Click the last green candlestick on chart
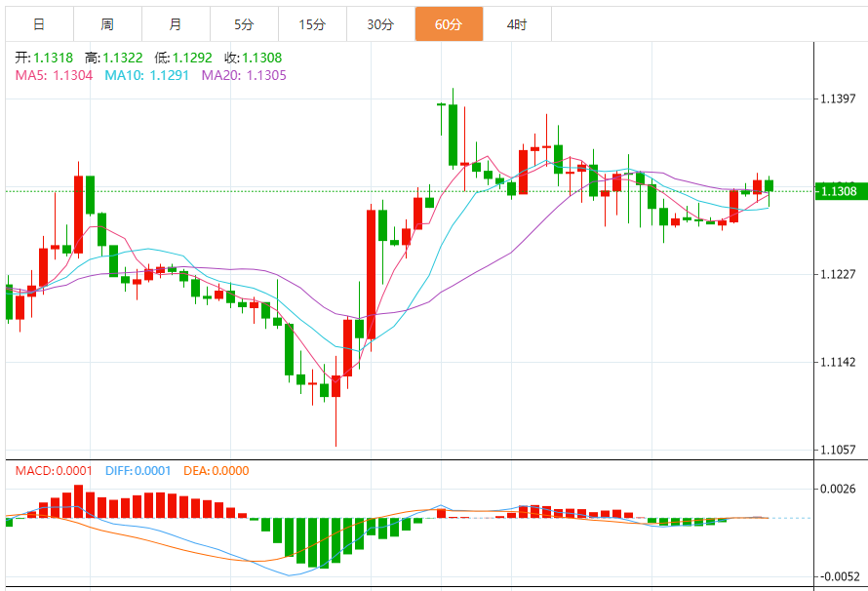This screenshot has width=868, height=591. [769, 186]
